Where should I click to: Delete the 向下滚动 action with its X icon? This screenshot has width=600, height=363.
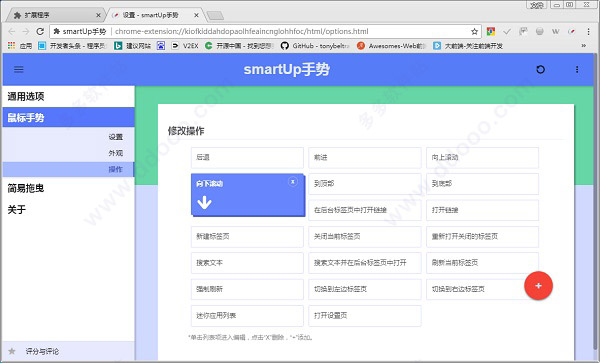293,182
